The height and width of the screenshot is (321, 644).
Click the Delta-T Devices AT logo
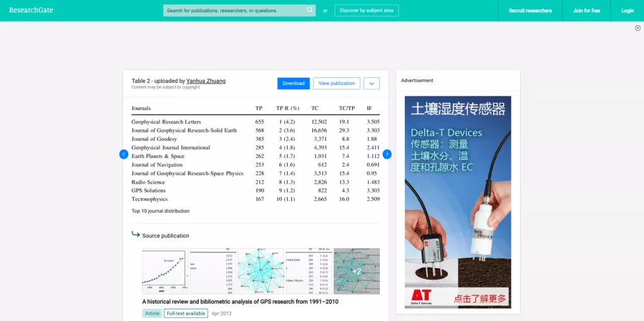pos(421,296)
